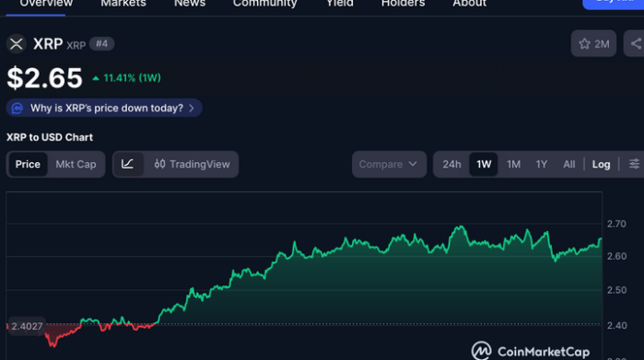The width and height of the screenshot is (644, 360).
Task: Open chart settings sliders icon
Action: click(x=634, y=164)
